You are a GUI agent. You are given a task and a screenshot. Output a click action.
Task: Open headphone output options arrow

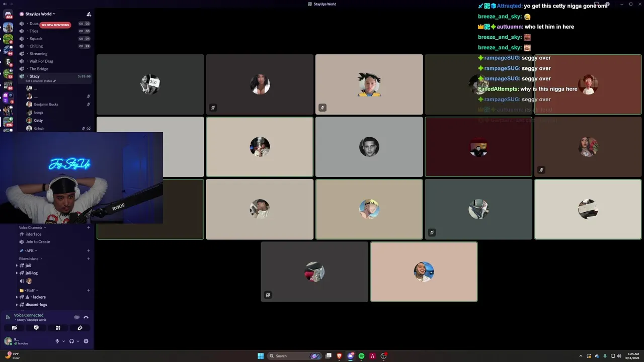(x=77, y=341)
